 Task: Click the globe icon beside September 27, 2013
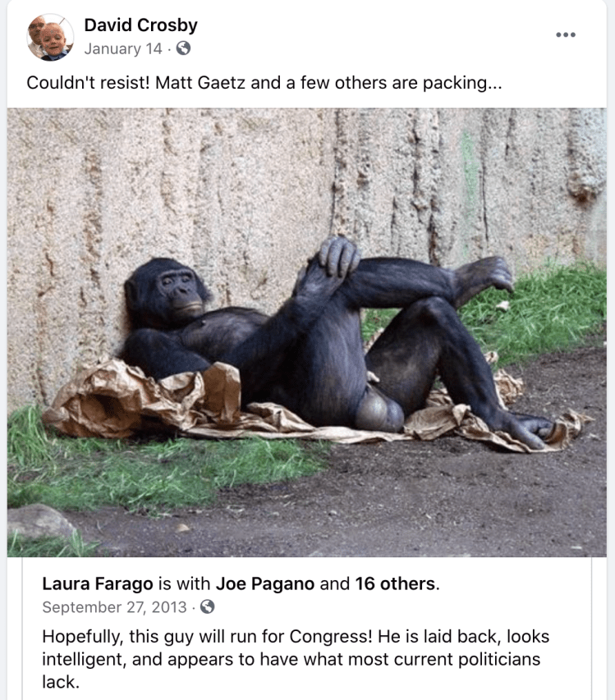[207, 606]
